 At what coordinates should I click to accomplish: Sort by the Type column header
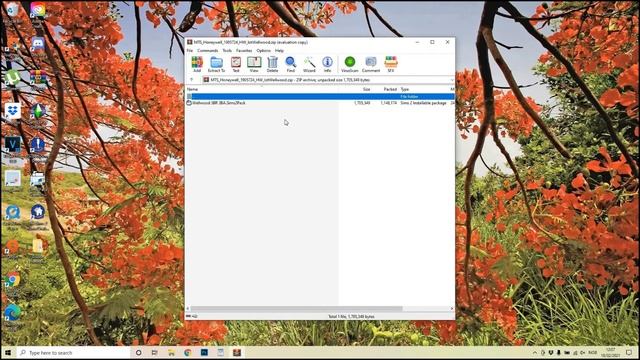pyautogui.click(x=404, y=89)
